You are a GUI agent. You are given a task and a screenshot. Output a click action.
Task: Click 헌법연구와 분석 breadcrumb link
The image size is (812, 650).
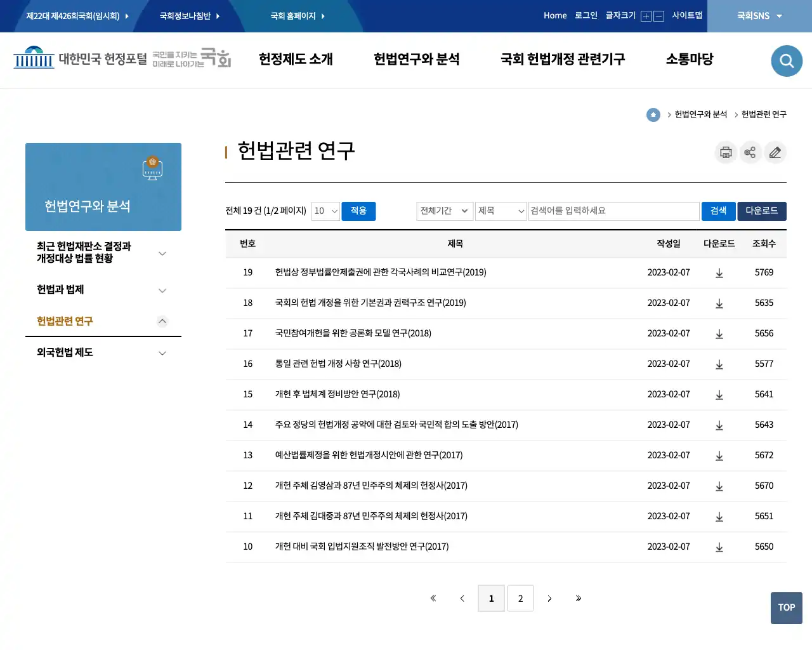(x=701, y=114)
